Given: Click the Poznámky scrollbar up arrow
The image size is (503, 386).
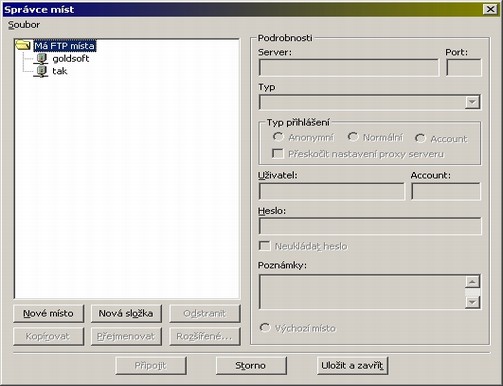Looking at the screenshot, I should [x=472, y=282].
